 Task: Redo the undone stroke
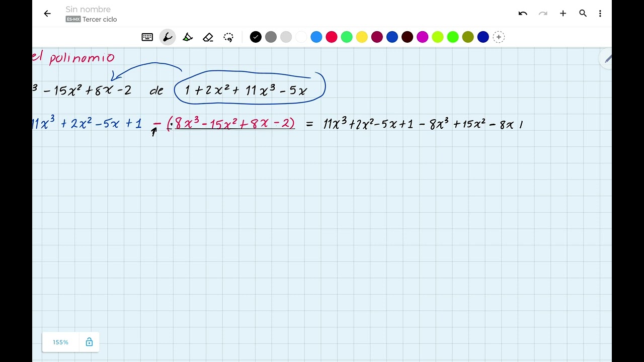pyautogui.click(x=543, y=14)
